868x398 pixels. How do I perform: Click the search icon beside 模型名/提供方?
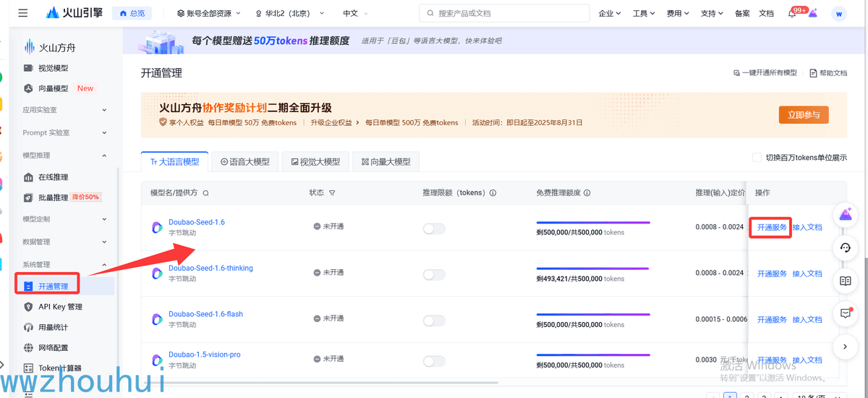click(206, 193)
